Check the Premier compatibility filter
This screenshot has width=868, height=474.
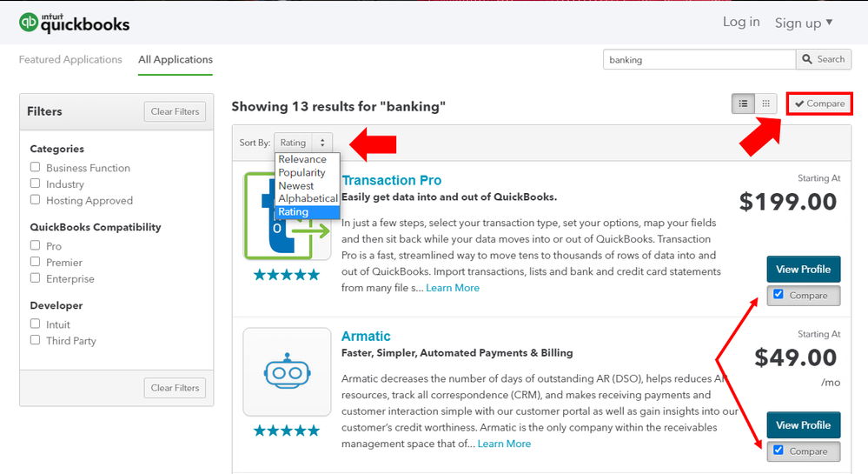coord(36,262)
